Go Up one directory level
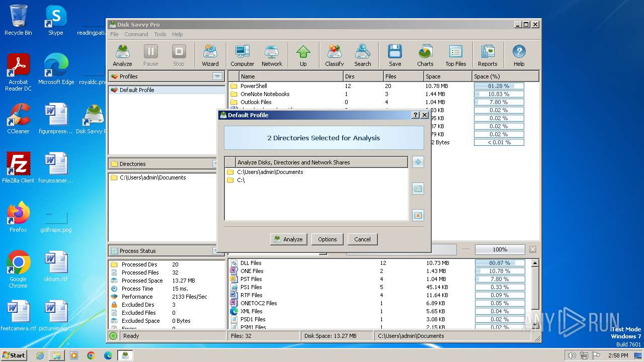This screenshot has width=644, height=362. (303, 55)
